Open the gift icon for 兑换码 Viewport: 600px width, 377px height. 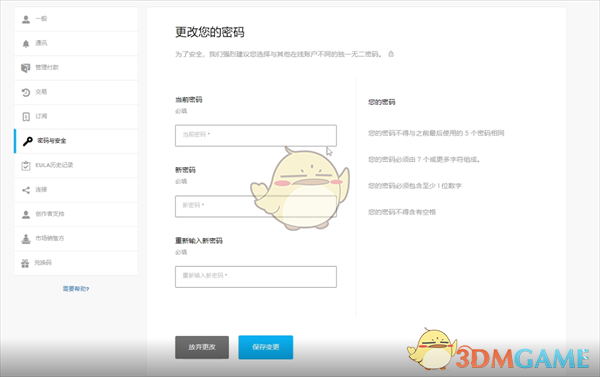(x=25, y=263)
